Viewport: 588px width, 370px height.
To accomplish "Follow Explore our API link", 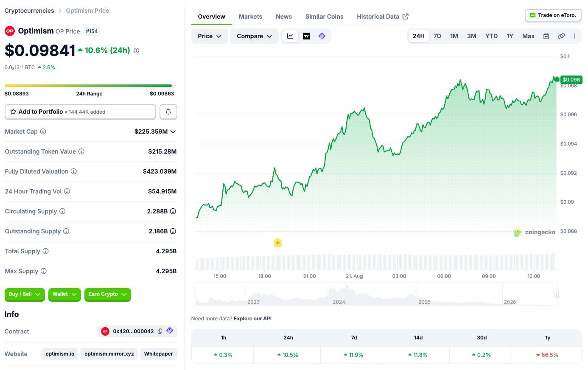I will [x=252, y=319].
